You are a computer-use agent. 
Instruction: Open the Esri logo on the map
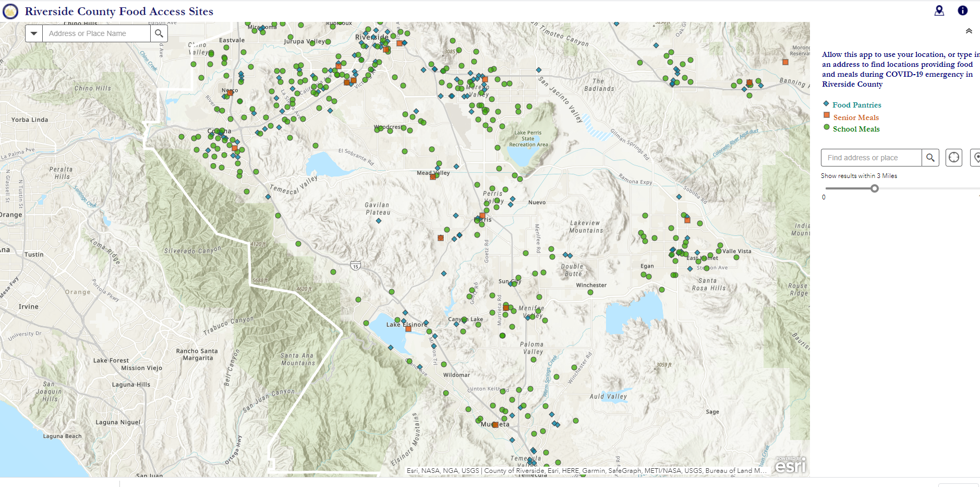click(790, 465)
